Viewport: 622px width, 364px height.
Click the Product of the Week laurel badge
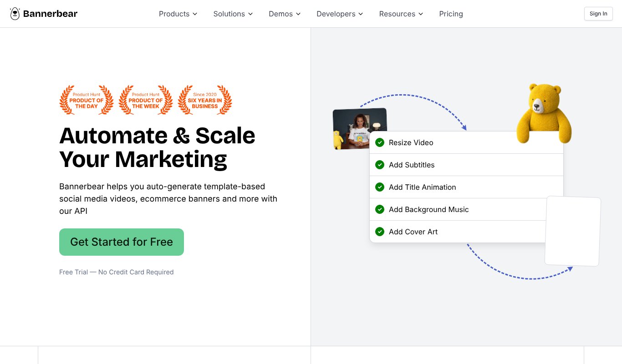[146, 100]
